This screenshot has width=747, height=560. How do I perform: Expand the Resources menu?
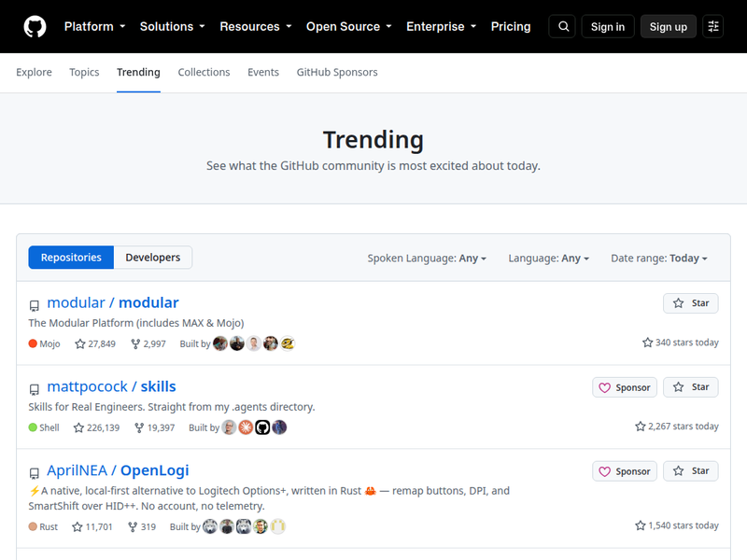pyautogui.click(x=256, y=27)
